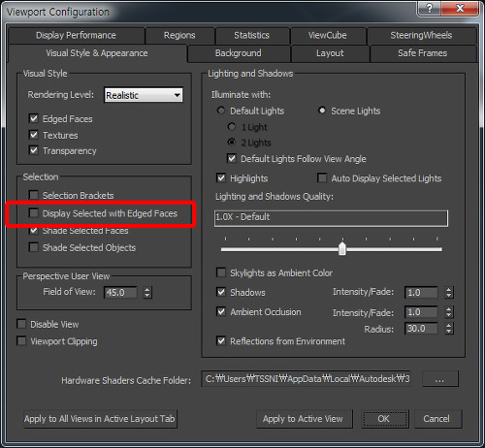Select the Visual Style & Appearance tab

(x=97, y=53)
